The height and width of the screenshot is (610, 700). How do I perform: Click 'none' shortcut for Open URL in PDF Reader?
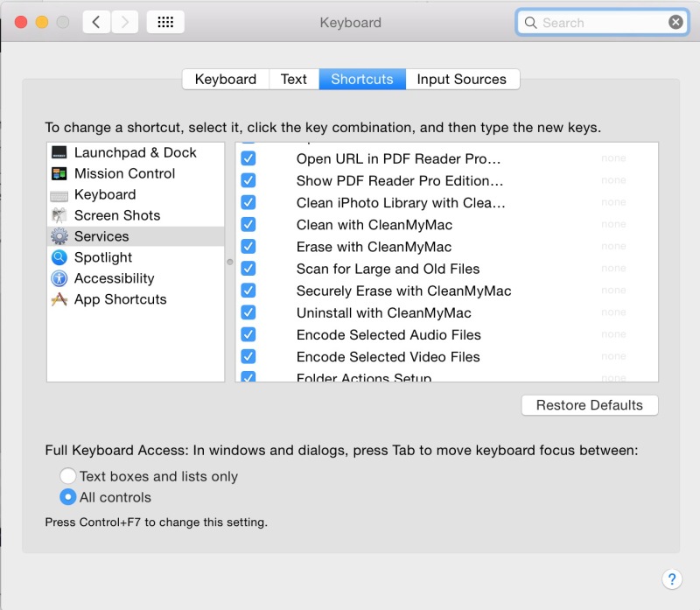tap(613, 158)
